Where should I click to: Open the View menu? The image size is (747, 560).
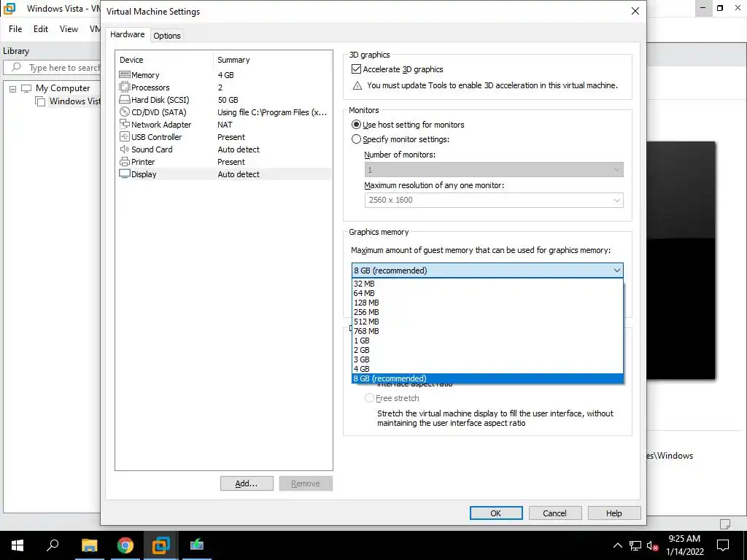tap(69, 29)
